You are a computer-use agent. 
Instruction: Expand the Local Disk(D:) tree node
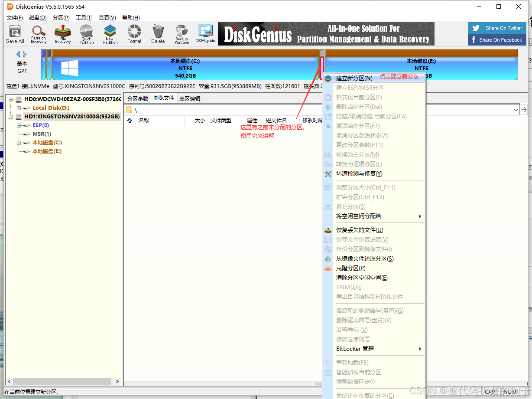pos(19,108)
